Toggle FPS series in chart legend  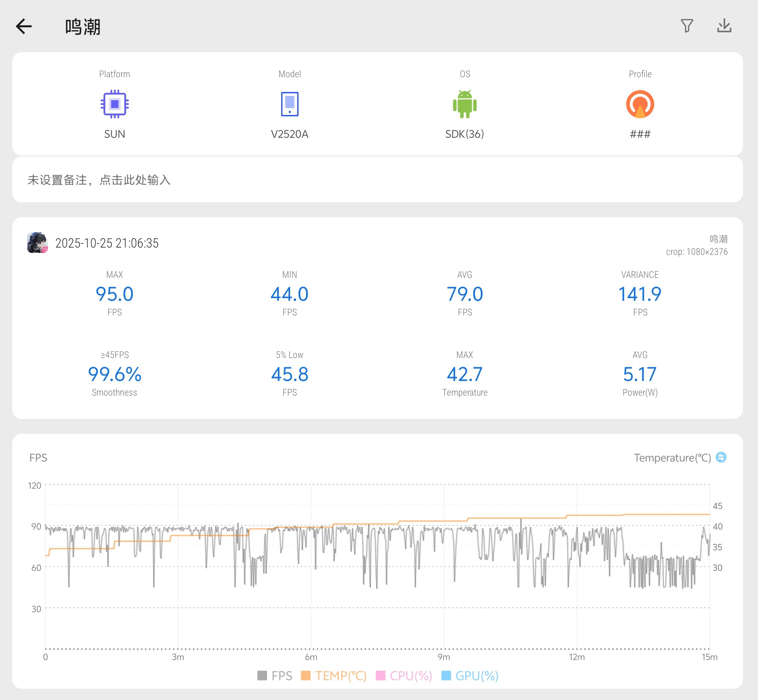275,676
